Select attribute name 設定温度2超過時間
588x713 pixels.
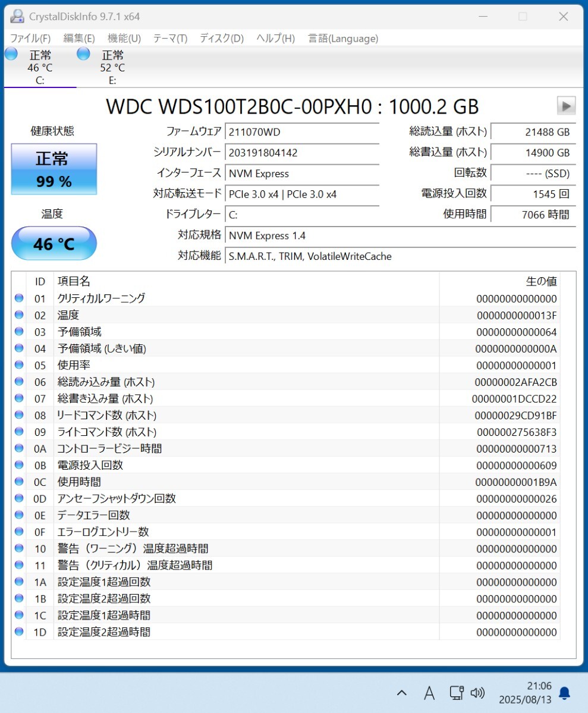coord(103,632)
